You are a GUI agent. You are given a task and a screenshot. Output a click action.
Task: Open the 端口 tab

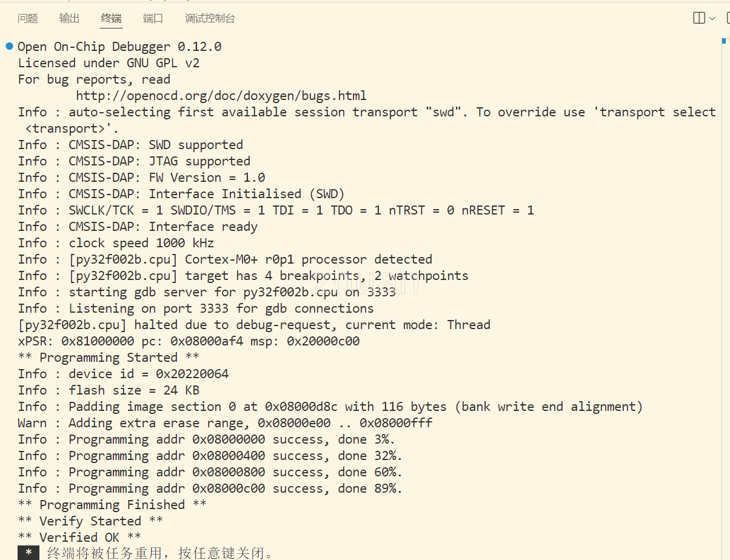coord(152,18)
